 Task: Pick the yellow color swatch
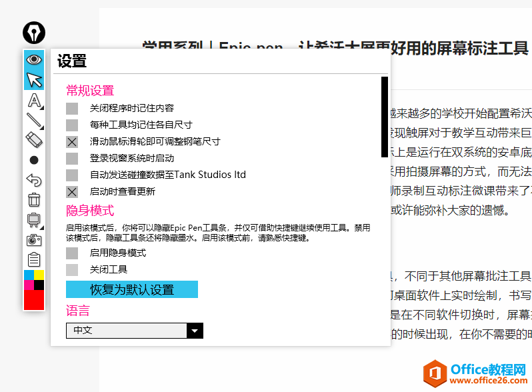click(39, 275)
